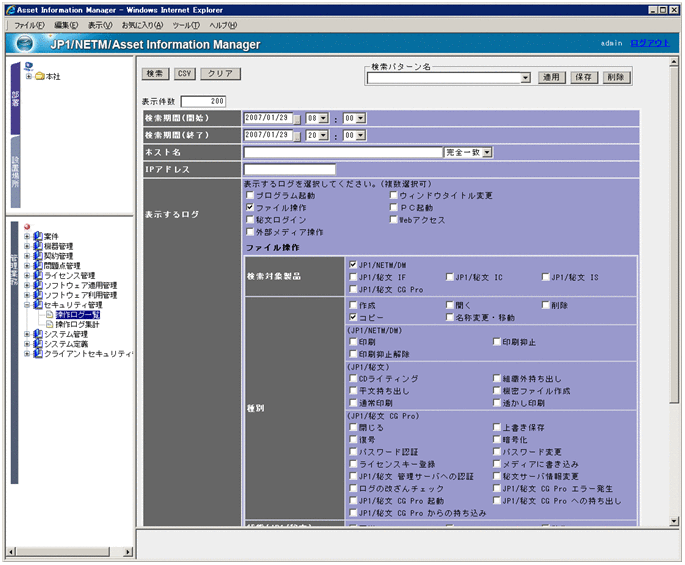Click the IPアドレス input field

[x=290, y=170]
